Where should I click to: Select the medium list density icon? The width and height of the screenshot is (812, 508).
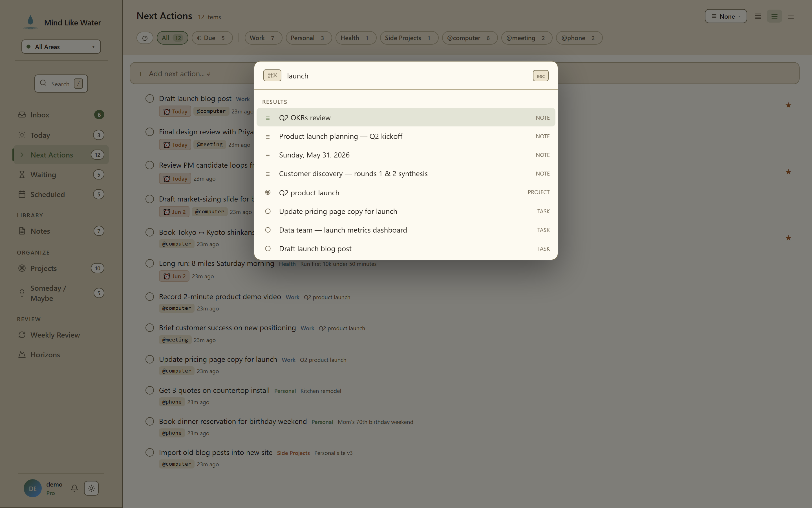775,16
